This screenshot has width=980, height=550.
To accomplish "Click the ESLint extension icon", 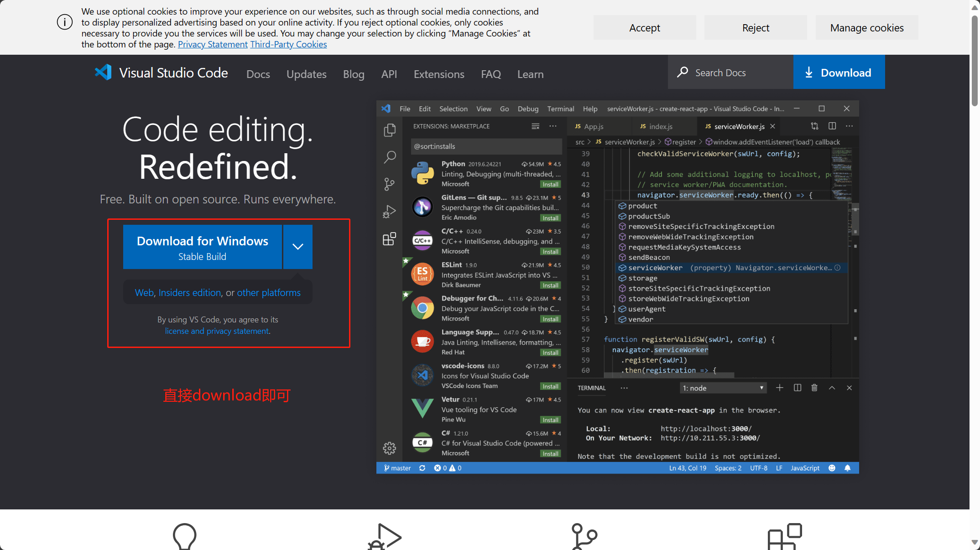I will click(422, 274).
